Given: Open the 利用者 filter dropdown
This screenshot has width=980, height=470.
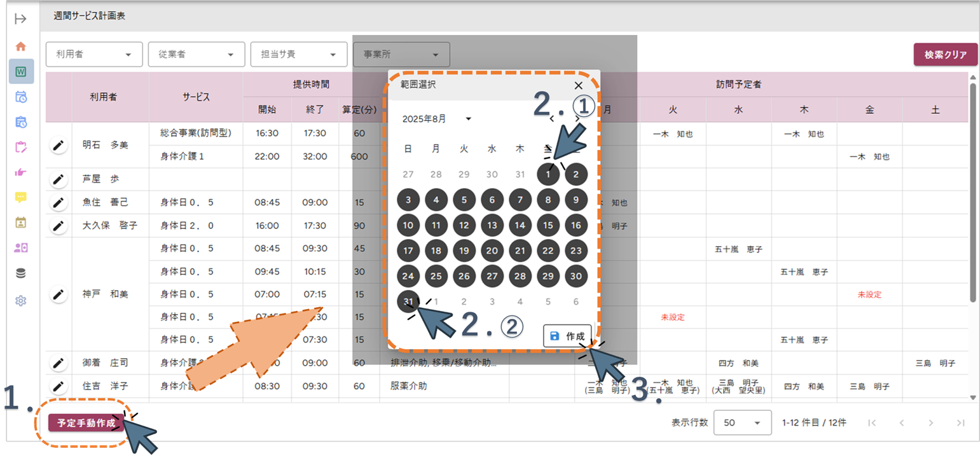Looking at the screenshot, I should 94,55.
